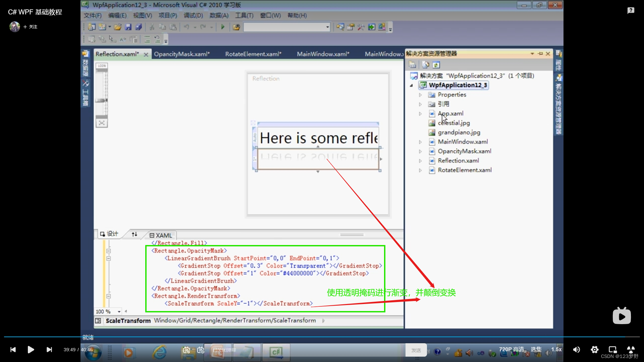Expand the 引用 references node
Image resolution: width=644 pixels, height=362 pixels.
coord(421,104)
